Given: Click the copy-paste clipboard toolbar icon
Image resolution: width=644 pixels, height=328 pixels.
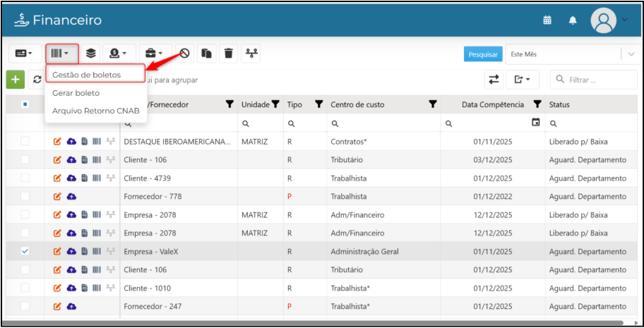Looking at the screenshot, I should point(207,54).
